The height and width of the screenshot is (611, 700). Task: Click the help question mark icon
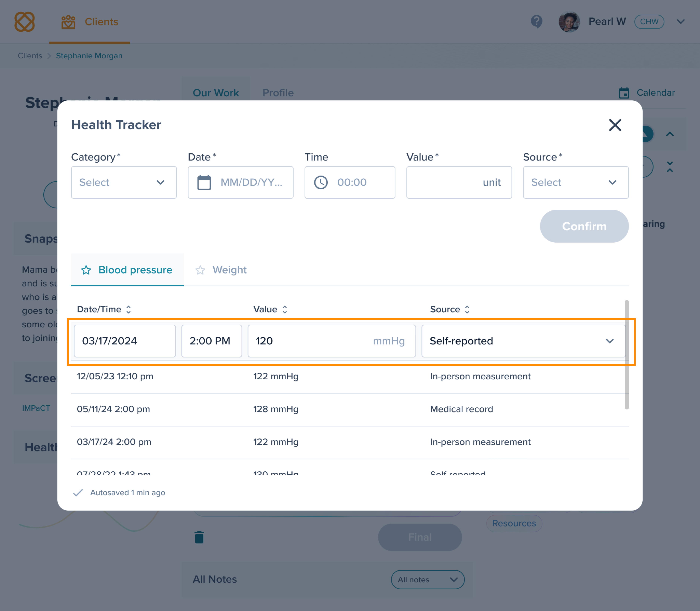point(536,22)
